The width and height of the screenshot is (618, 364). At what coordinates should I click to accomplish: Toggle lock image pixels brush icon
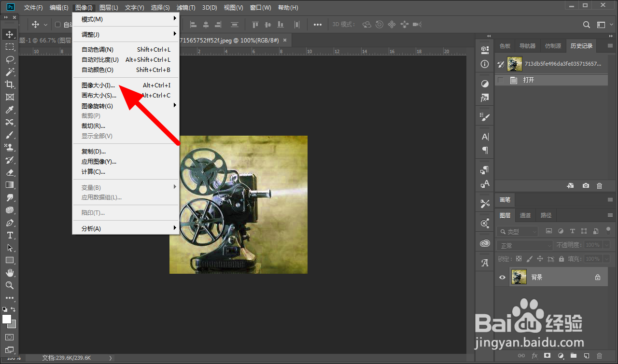click(x=530, y=259)
